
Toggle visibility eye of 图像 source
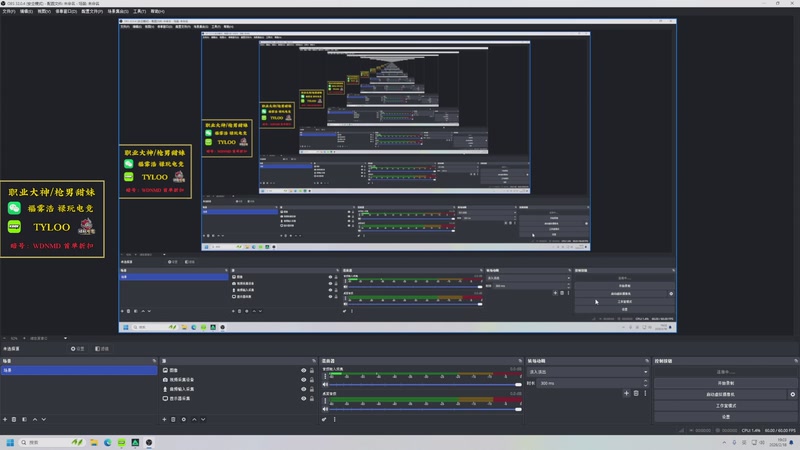(x=304, y=370)
